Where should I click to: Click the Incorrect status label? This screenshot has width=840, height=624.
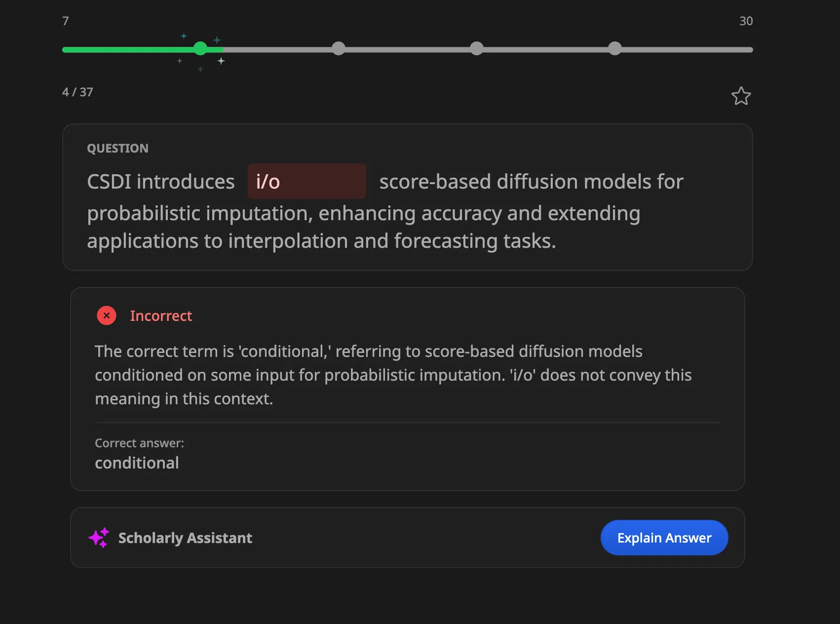pos(161,316)
